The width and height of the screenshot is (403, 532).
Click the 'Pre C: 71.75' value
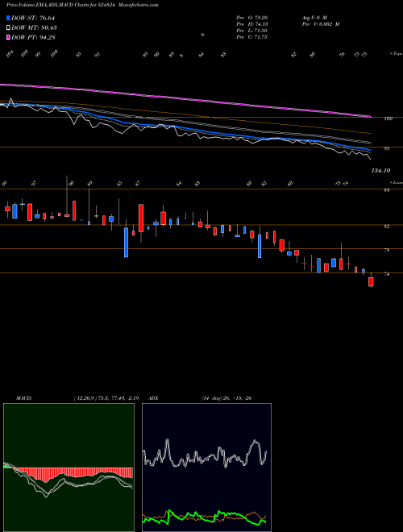(251, 37)
